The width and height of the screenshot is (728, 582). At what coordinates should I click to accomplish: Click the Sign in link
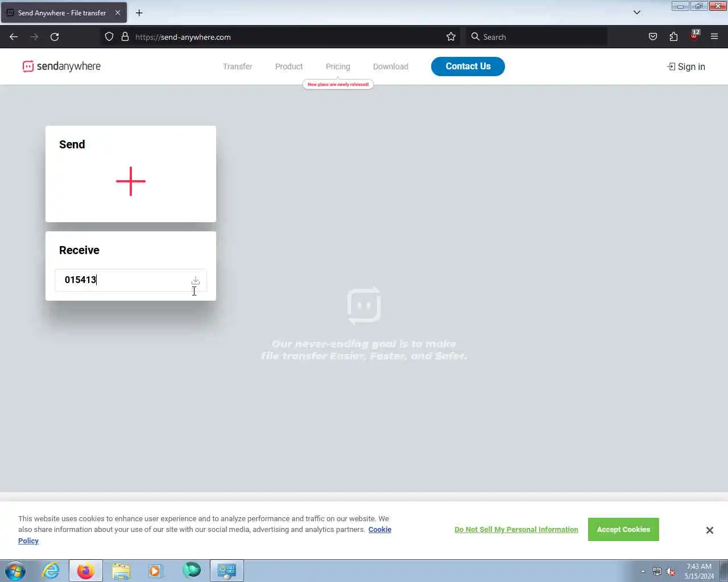686,66
